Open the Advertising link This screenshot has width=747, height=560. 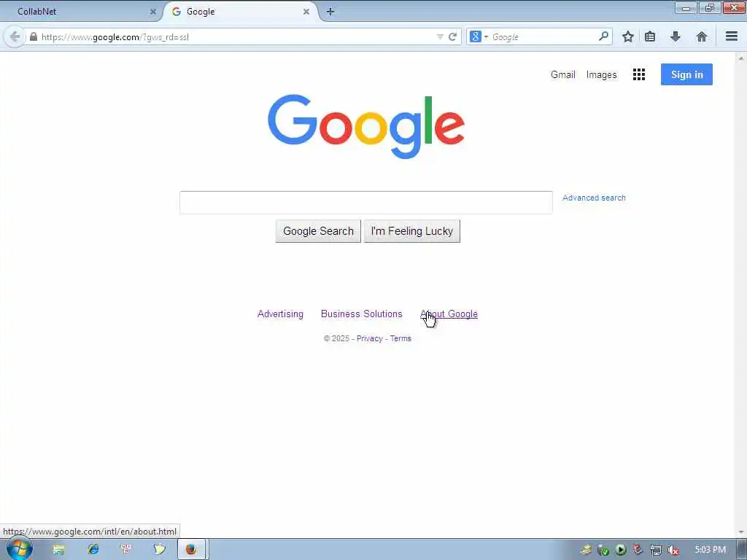(x=280, y=314)
